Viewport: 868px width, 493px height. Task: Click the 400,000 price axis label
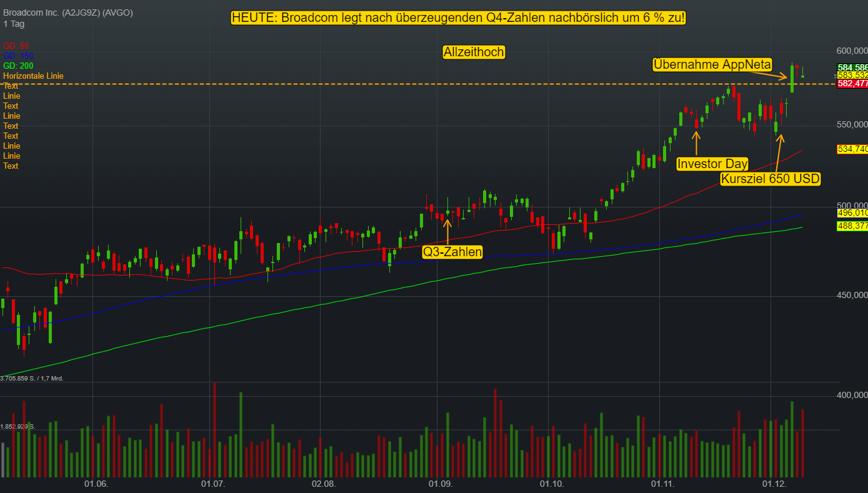[x=852, y=395]
